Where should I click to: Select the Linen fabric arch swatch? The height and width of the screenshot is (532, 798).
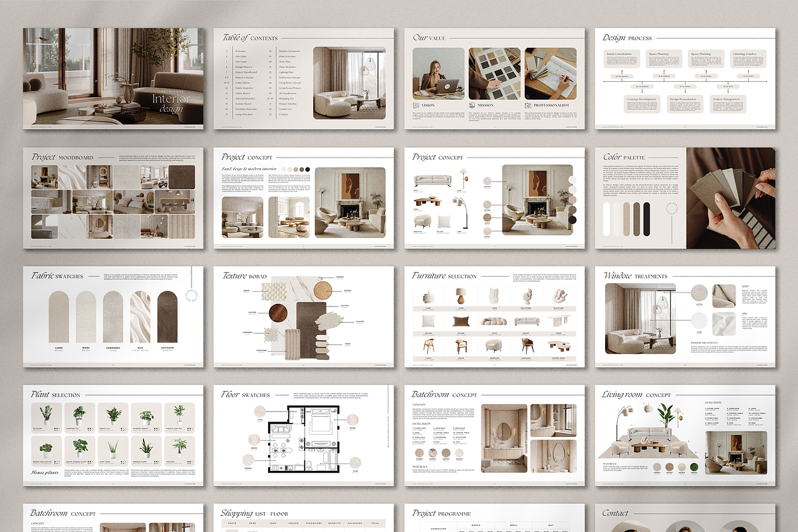59,317
